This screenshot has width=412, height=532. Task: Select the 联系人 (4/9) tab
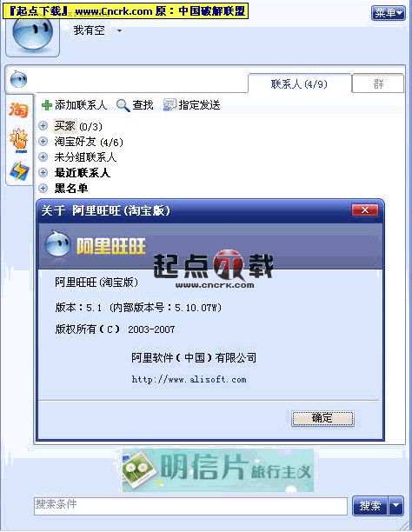click(x=299, y=83)
